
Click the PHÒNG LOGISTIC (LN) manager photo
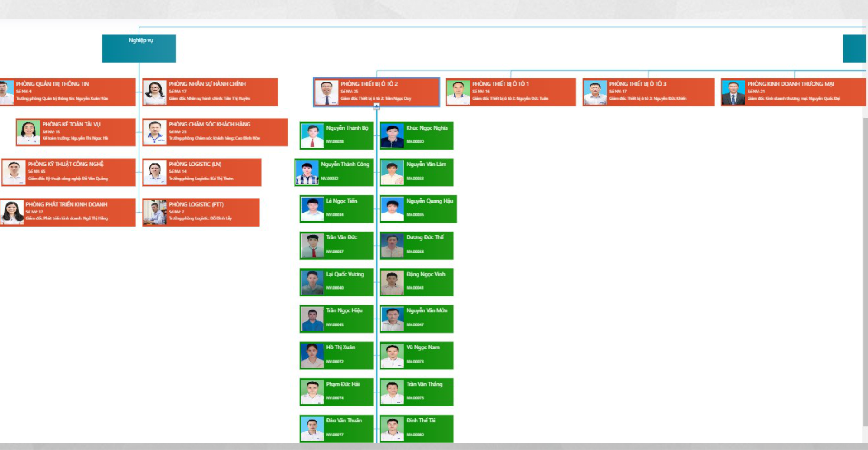pyautogui.click(x=154, y=173)
